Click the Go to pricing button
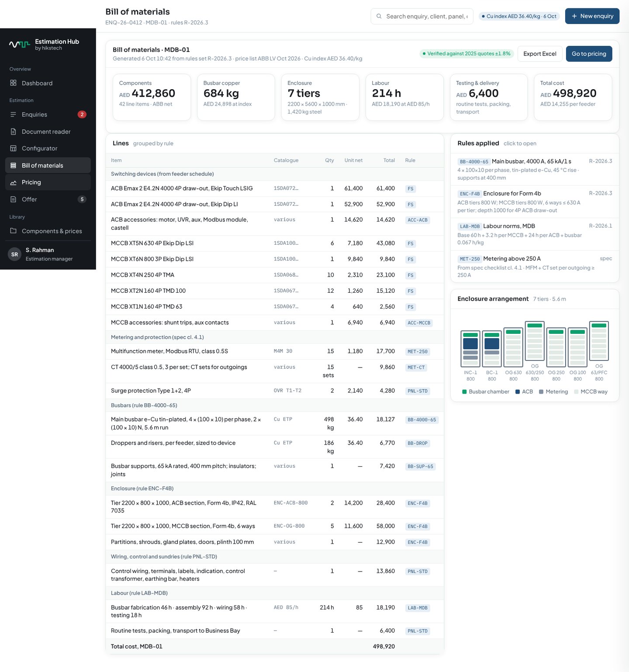This screenshot has height=672, width=629. point(589,54)
